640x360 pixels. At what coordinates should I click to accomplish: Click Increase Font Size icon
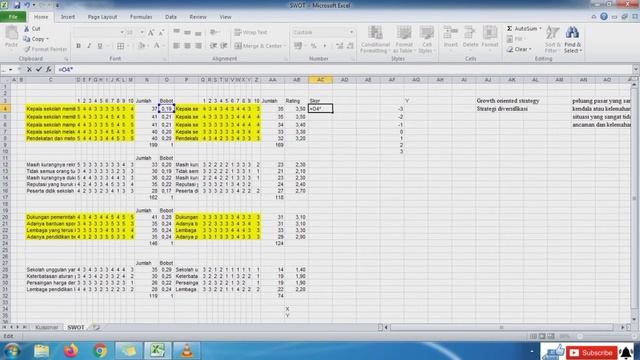[x=151, y=32]
